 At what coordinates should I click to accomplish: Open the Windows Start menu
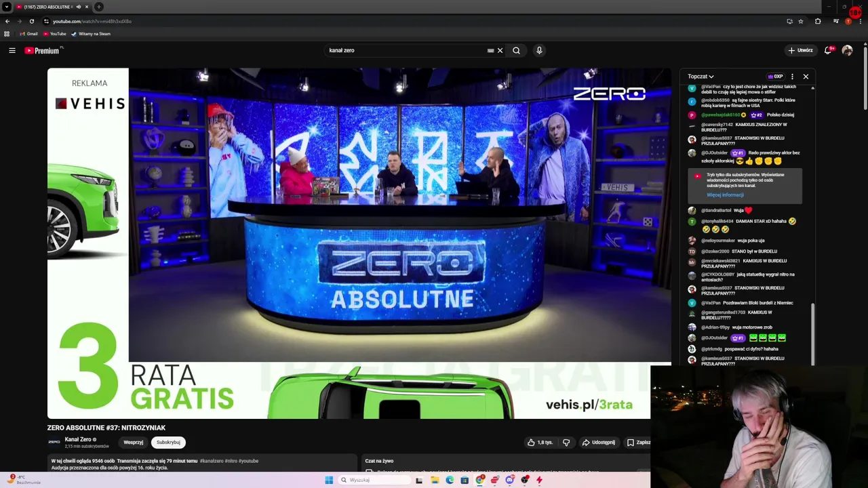pyautogui.click(x=329, y=480)
